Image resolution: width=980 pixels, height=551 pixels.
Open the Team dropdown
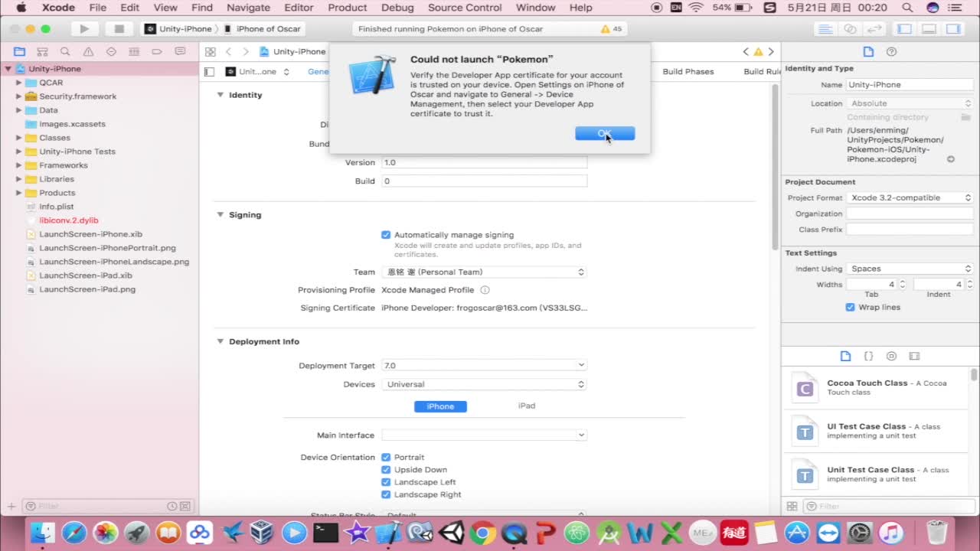[484, 272]
